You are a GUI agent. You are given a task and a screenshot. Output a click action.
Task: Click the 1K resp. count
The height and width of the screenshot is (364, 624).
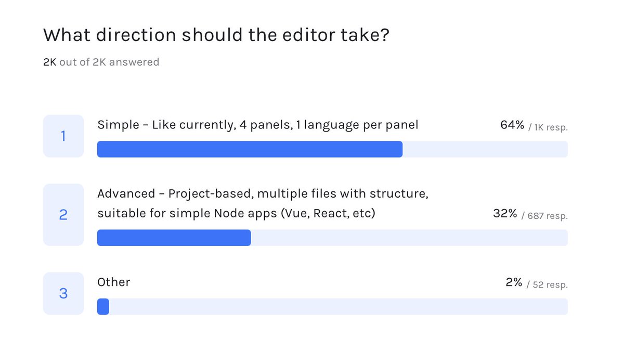548,127
